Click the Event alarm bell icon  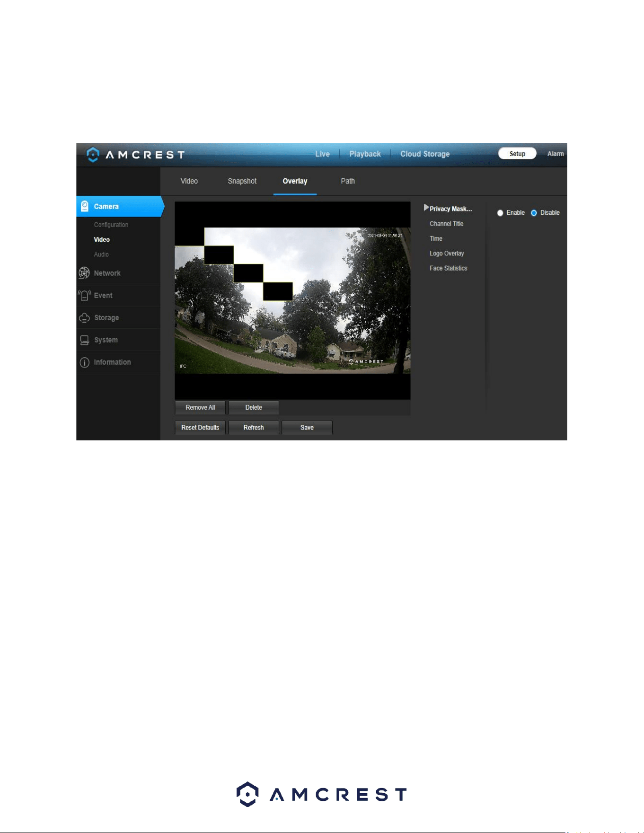84,295
